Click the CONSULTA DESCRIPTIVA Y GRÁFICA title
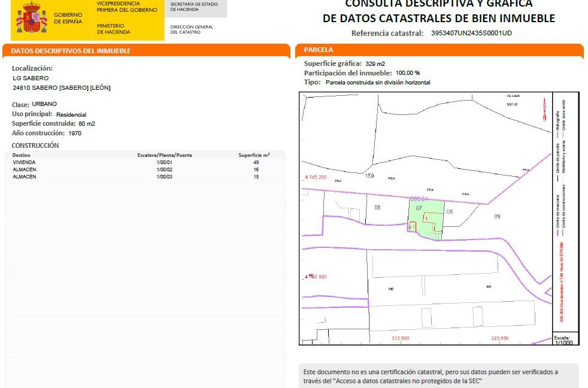 point(439,4)
